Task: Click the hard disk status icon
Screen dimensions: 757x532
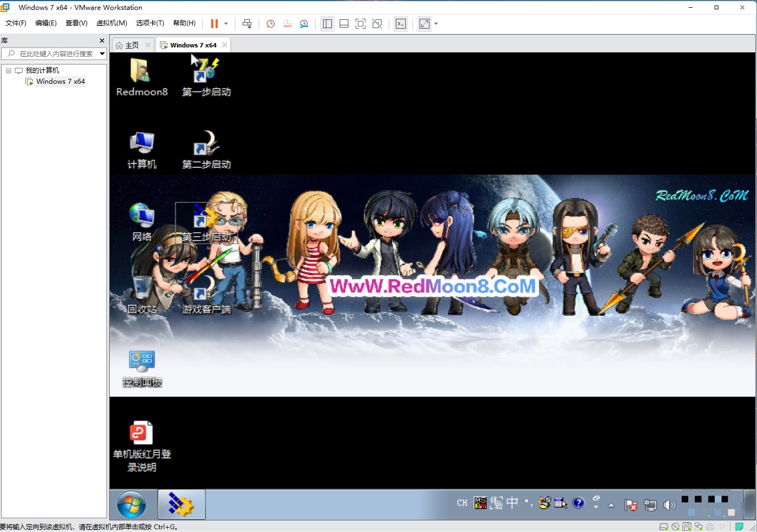Action: (x=664, y=526)
